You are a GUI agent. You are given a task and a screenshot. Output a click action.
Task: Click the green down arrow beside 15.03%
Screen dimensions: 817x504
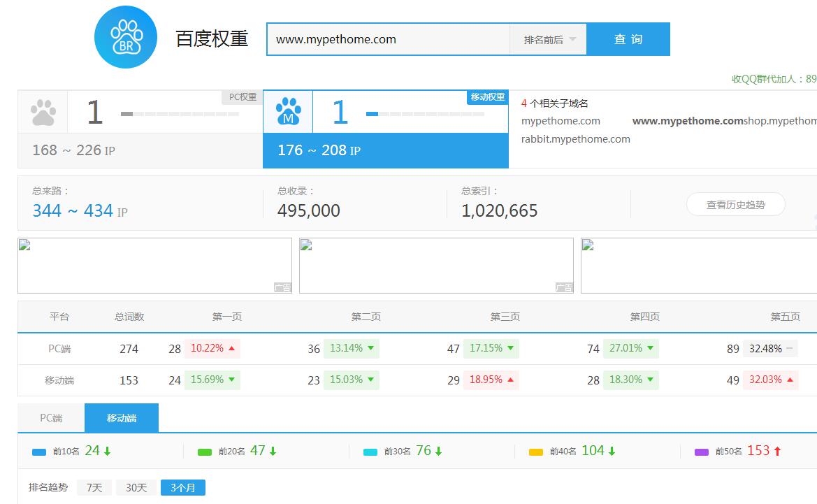(x=370, y=380)
